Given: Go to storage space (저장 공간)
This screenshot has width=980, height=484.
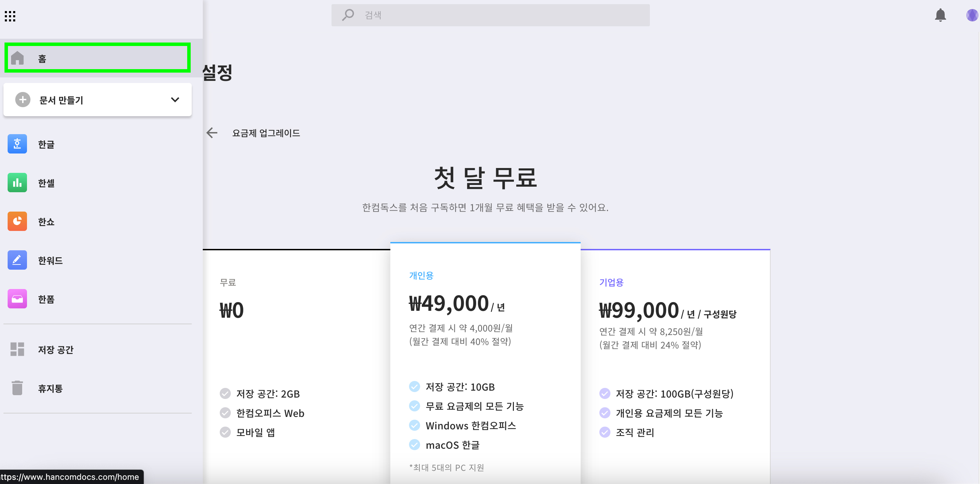Looking at the screenshot, I should tap(56, 350).
